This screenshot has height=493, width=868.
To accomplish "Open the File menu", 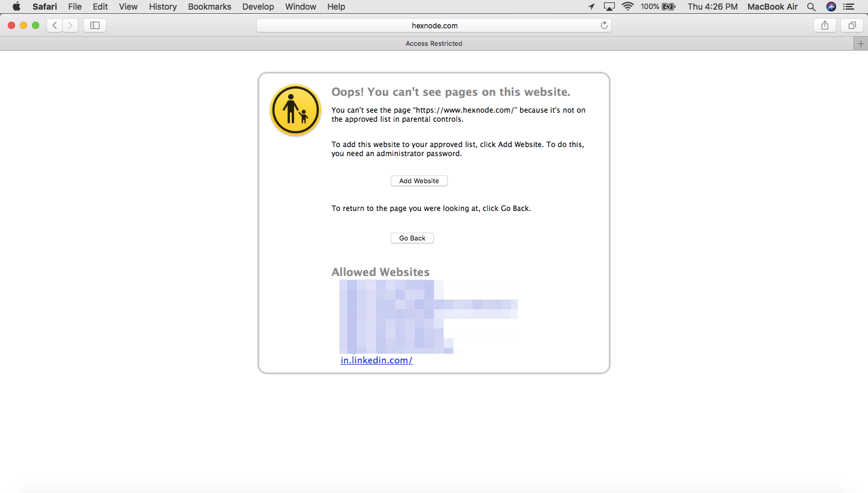I will pyautogui.click(x=75, y=7).
